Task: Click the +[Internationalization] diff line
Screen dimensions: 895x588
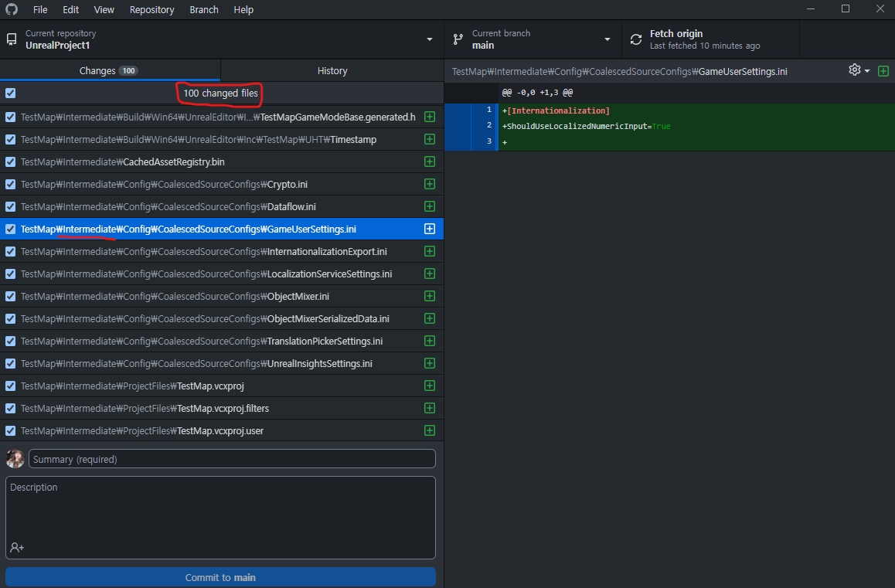Action: [x=556, y=110]
